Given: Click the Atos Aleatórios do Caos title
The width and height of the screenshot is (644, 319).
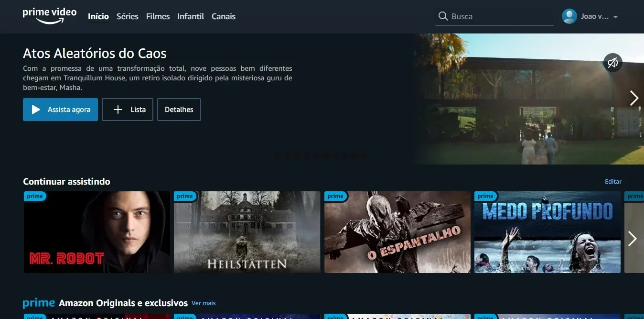Looking at the screenshot, I should 95,53.
